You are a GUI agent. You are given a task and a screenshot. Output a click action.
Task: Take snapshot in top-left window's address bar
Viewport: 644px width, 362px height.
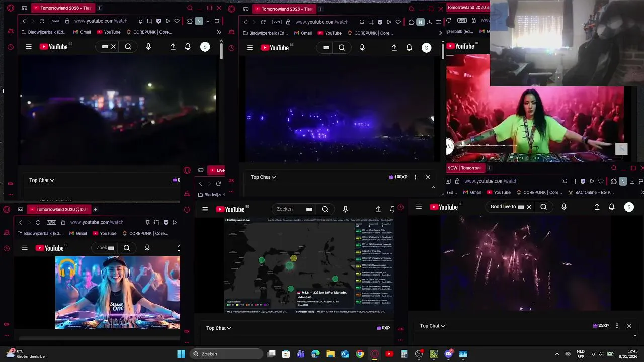(149, 21)
